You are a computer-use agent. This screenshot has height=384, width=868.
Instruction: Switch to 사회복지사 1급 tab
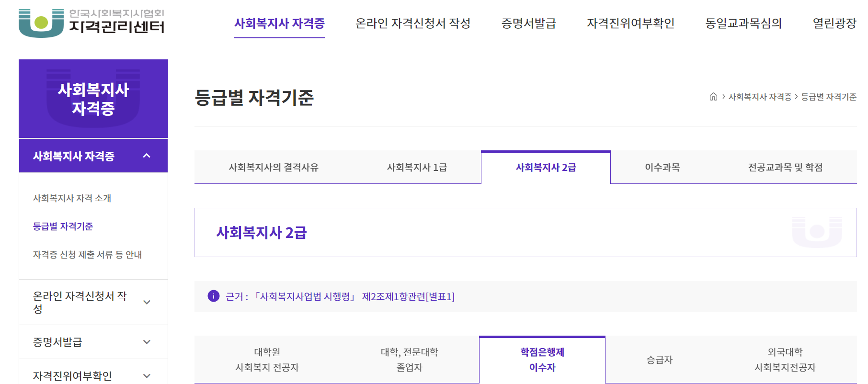point(417,167)
